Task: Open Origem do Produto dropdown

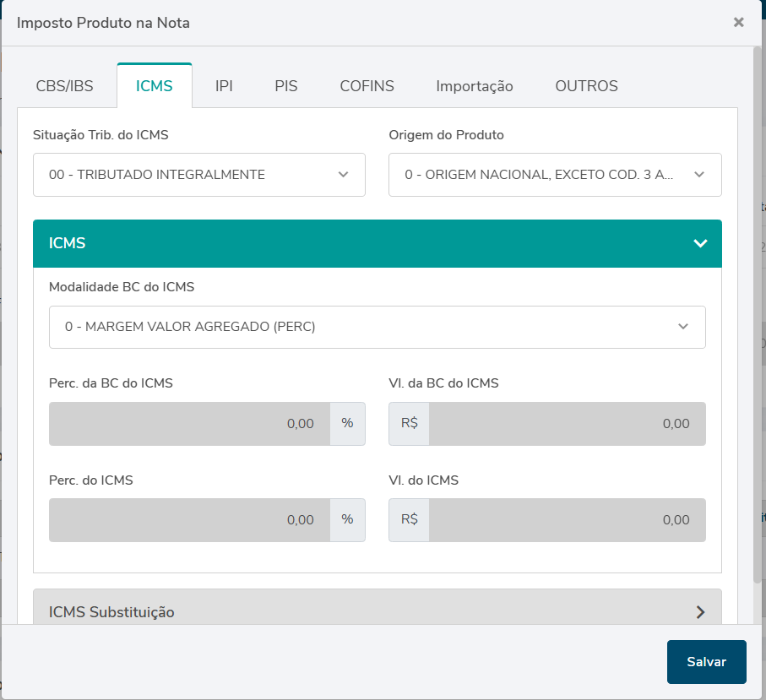Action: click(x=555, y=175)
